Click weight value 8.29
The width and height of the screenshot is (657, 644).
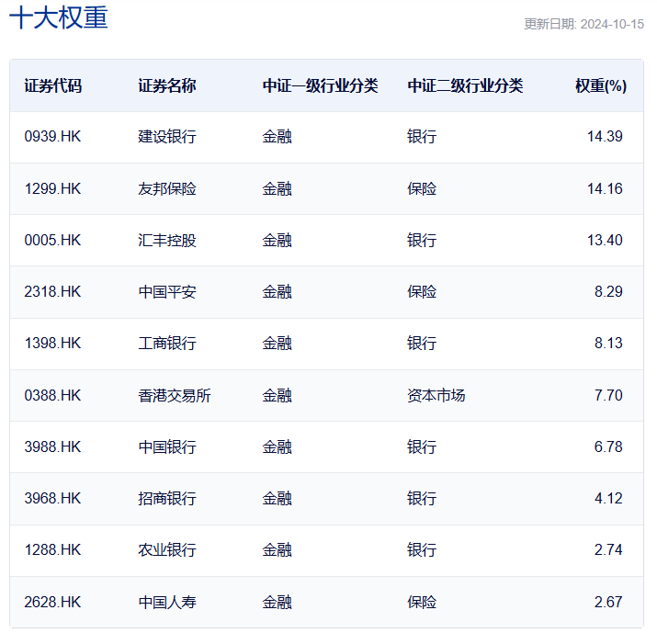click(x=608, y=291)
